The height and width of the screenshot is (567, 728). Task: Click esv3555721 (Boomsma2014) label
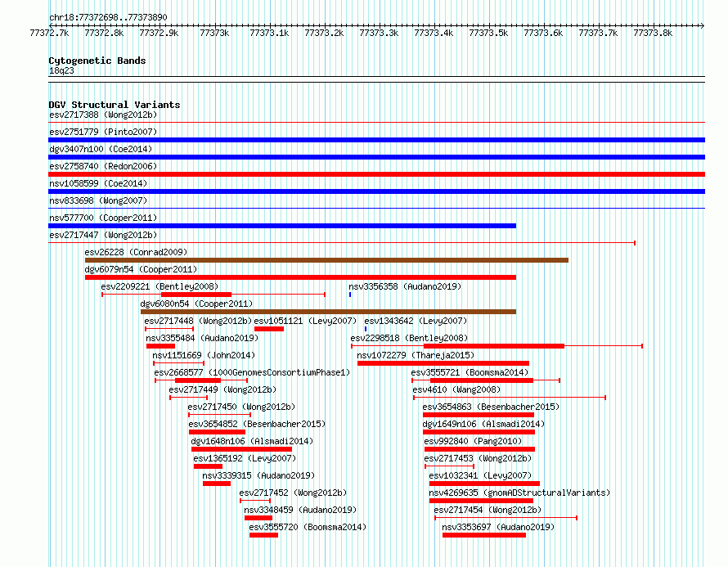point(470,372)
